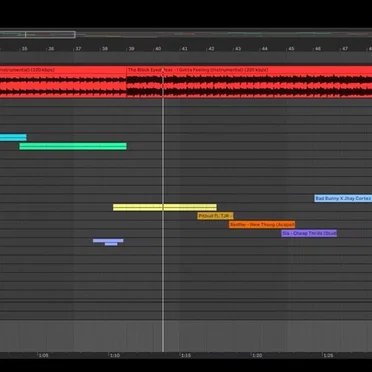Screen dimensions: 372x372
Task: Jump to bar 45 in ruler
Action: tap(291, 49)
